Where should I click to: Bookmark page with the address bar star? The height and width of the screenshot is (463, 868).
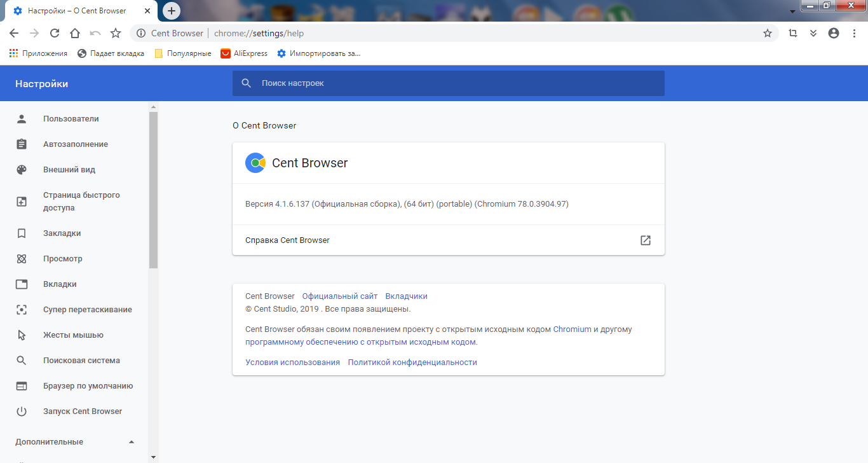click(767, 33)
